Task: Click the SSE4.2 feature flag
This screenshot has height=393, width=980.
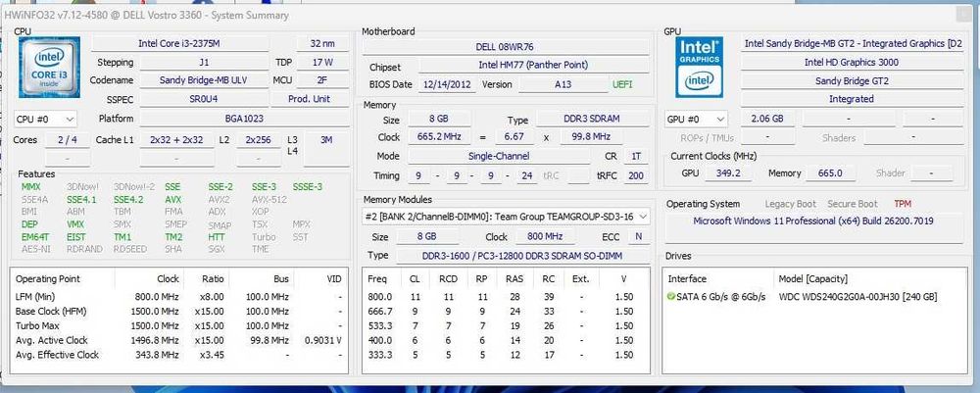Action: (128, 200)
